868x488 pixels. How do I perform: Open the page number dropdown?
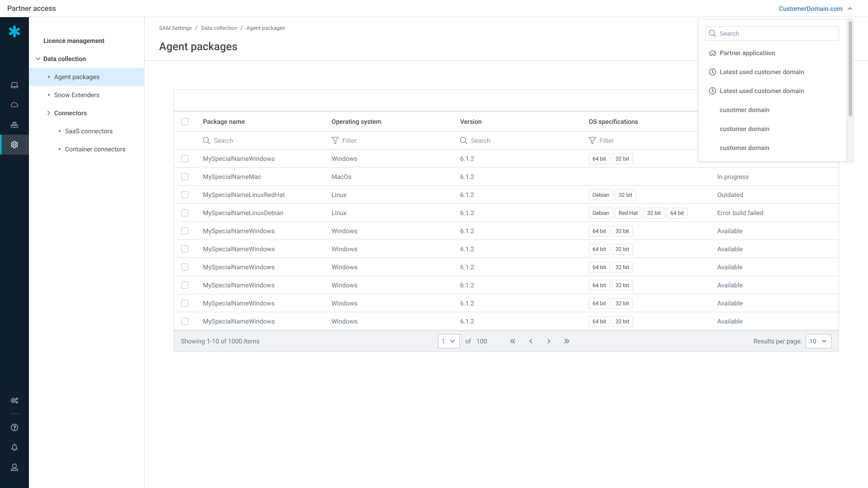click(x=449, y=341)
